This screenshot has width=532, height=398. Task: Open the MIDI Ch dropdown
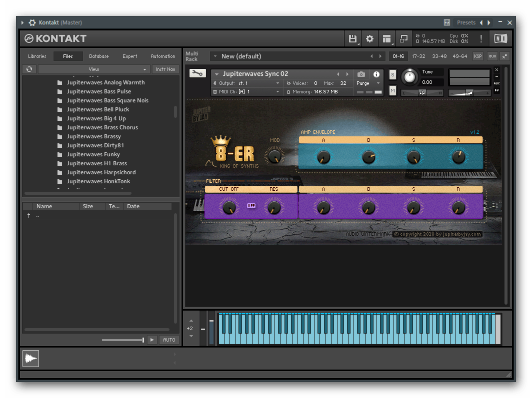click(246, 92)
